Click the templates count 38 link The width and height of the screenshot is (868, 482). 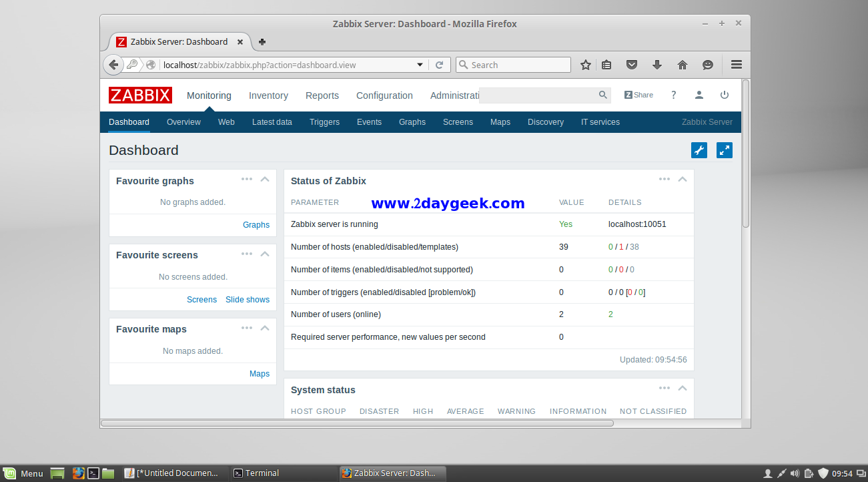tap(634, 247)
